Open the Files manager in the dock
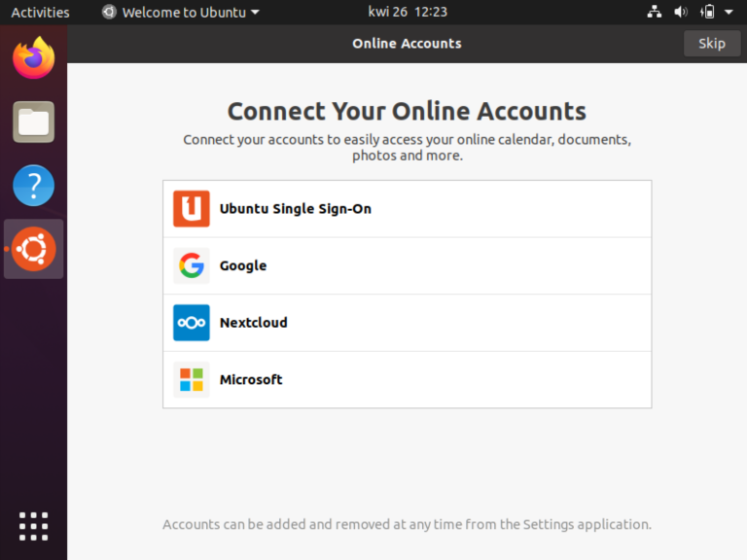747x560 pixels. [33, 122]
